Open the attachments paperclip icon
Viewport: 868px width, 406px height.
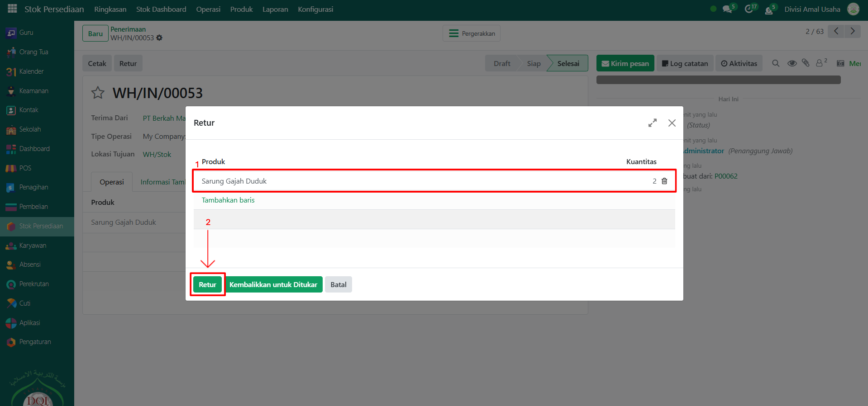click(806, 63)
